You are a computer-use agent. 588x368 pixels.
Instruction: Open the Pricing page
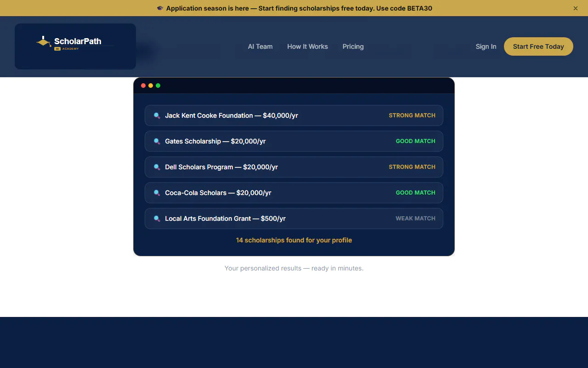pos(353,46)
